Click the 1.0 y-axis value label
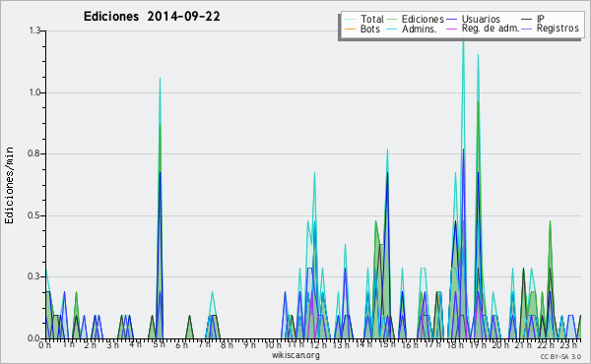Screen dimensions: 591x364 pos(34,92)
